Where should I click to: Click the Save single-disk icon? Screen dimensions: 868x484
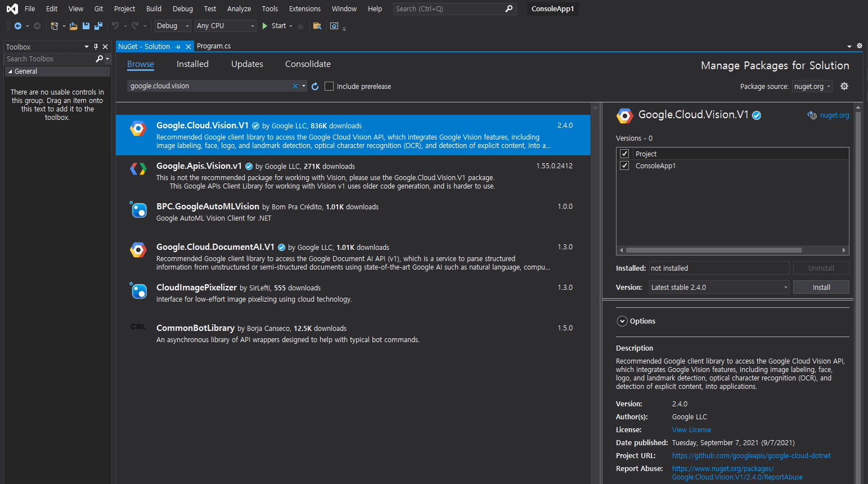click(x=86, y=26)
